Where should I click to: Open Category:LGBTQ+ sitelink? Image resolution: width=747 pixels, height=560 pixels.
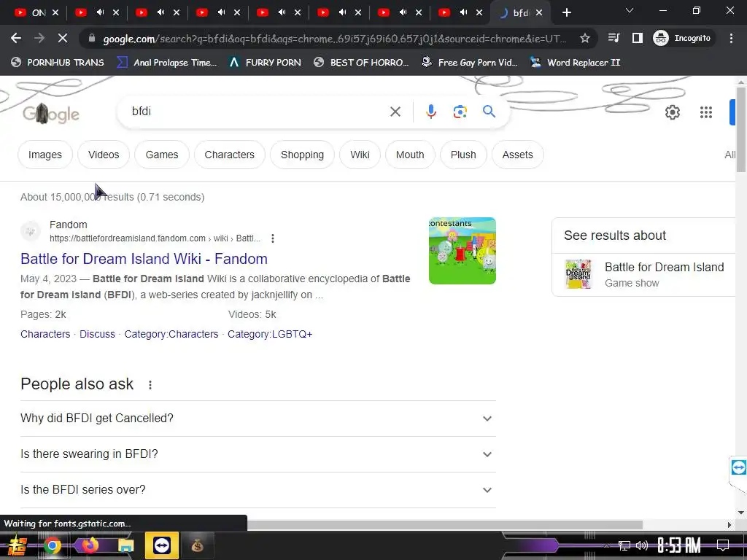(270, 334)
